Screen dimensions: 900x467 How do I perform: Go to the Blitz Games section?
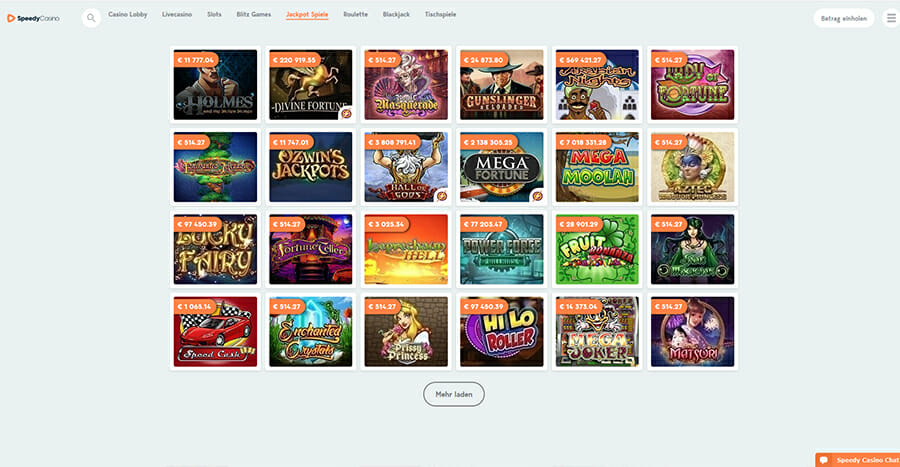254,14
